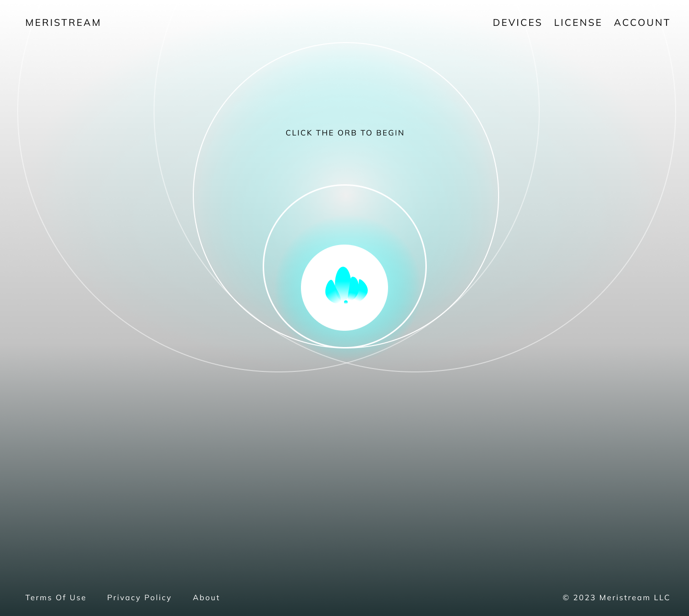View the Privacy Policy
Image resolution: width=689 pixels, height=616 pixels.
pos(139,597)
